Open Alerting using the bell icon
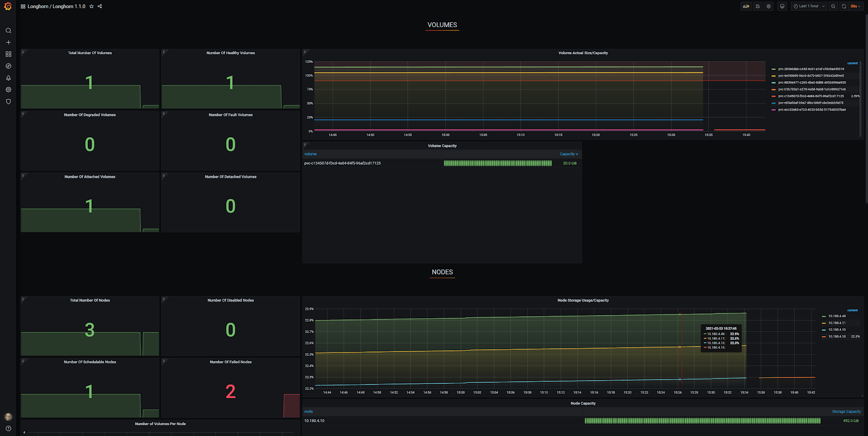This screenshot has width=868, height=436. point(8,78)
